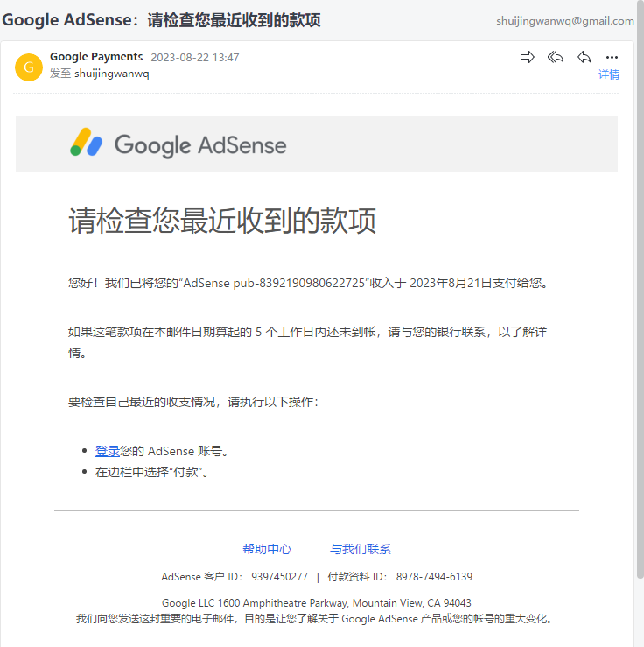
Task: Click the Reply All double-arrow icon
Action: pos(556,57)
